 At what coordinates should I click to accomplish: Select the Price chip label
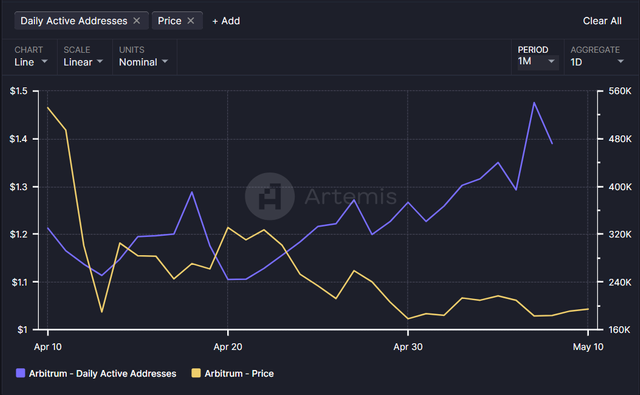point(169,21)
